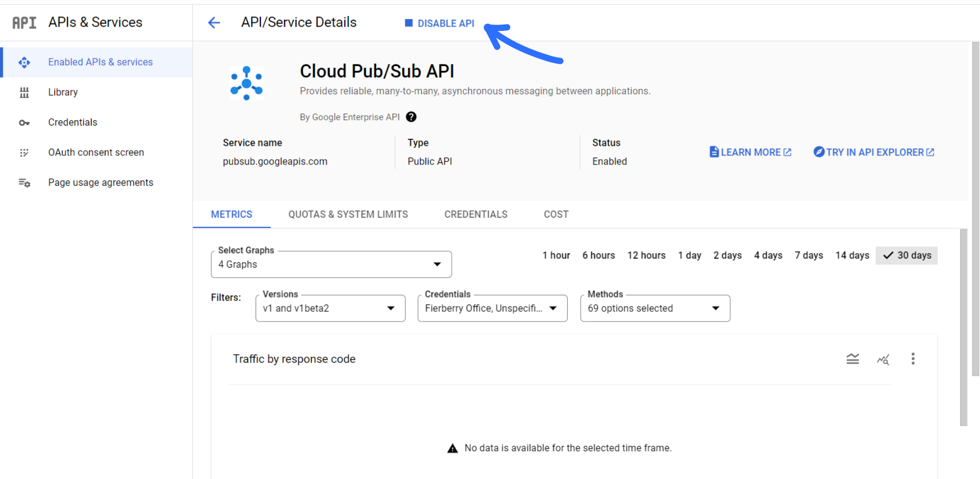The width and height of the screenshot is (980, 479).
Task: Click the API logo in the header
Action: click(x=24, y=22)
